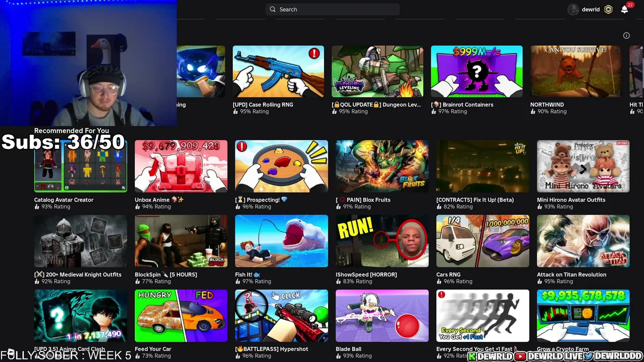Open IShowSpeed [HORROR] game thumbnail
Screen dimensions: 644x362
click(382, 241)
